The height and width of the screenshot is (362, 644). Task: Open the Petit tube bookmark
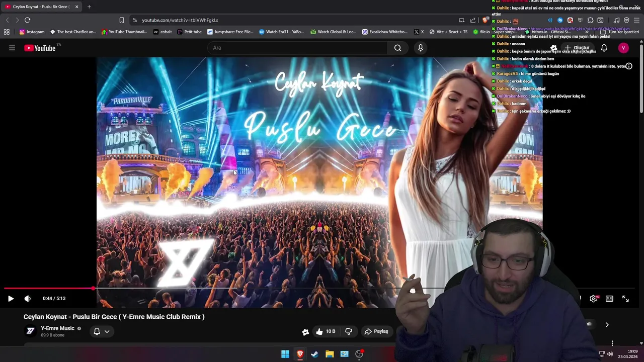coord(189,32)
